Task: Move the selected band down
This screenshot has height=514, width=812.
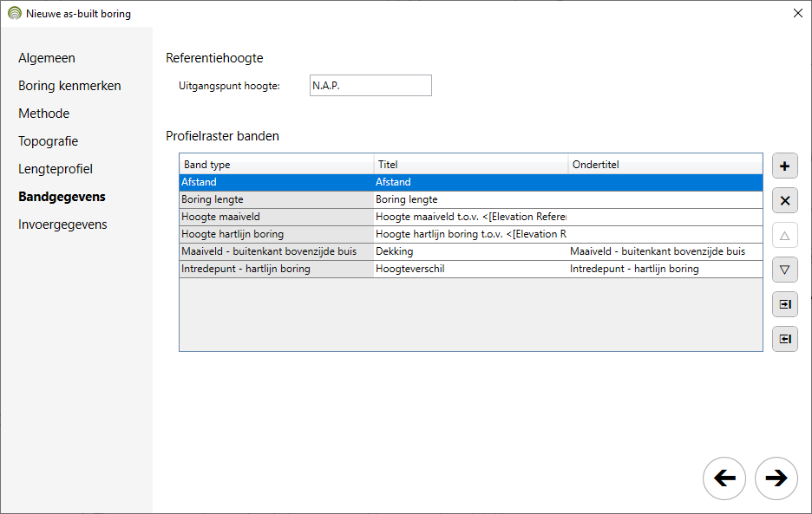Action: [x=784, y=270]
